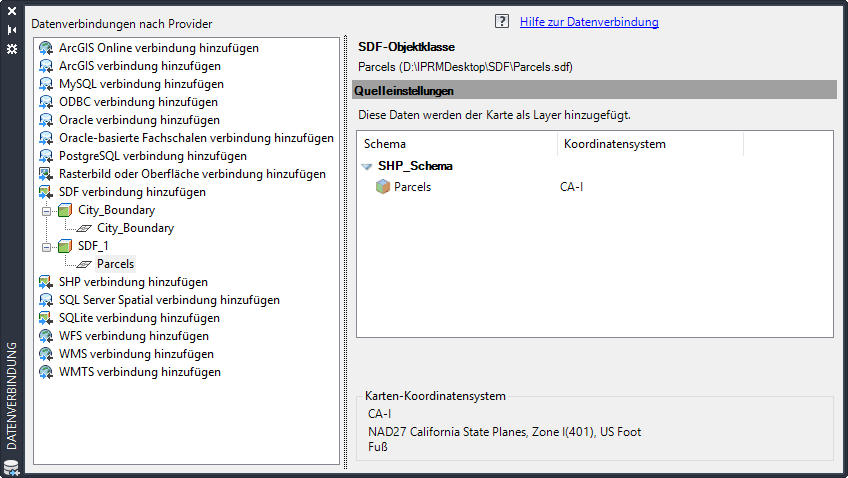Select the City_Boundary feature class item
This screenshot has width=848, height=478.
[135, 228]
